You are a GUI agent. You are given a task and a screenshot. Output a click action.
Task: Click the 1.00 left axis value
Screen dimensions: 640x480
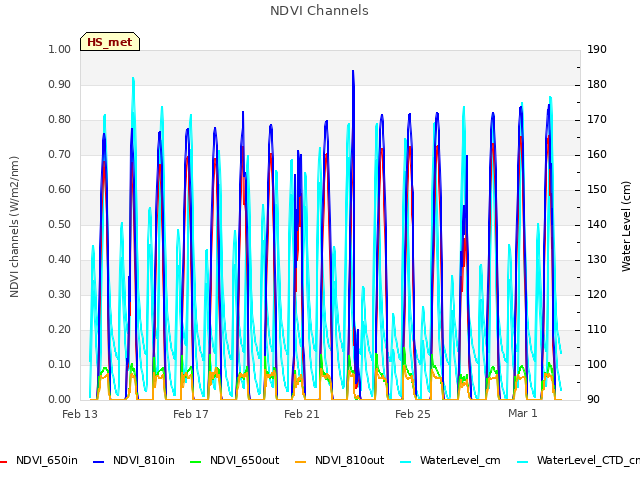(x=60, y=49)
